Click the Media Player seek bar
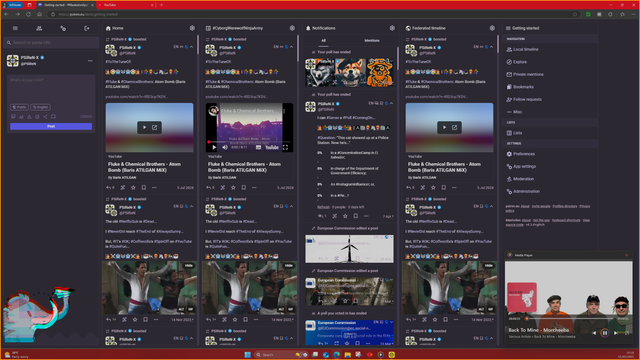640x360 pixels. 571,318
